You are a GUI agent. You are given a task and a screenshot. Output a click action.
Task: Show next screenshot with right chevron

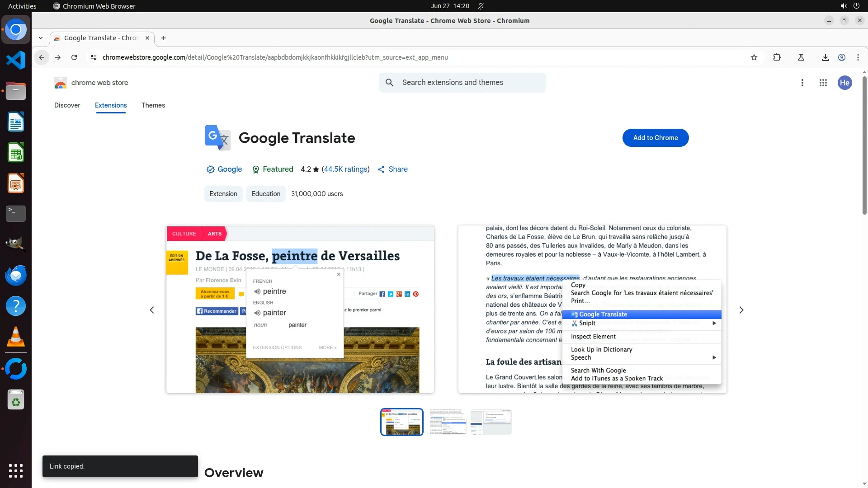[x=741, y=310]
